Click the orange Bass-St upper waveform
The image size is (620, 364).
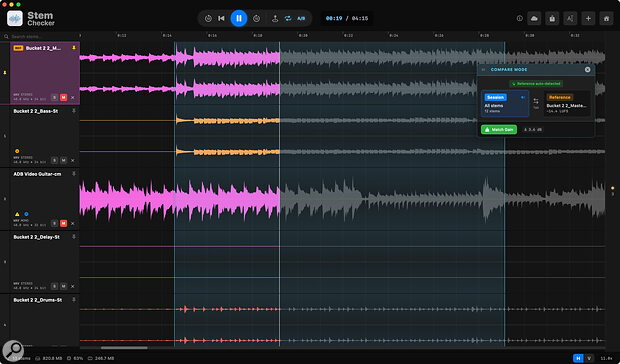pyautogui.click(x=228, y=120)
